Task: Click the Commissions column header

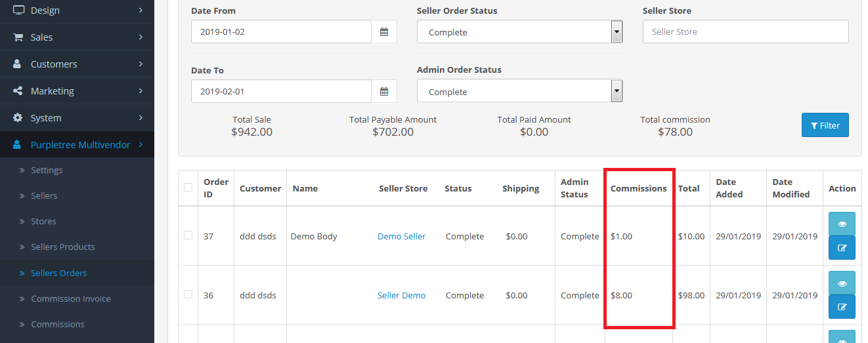Action: coord(638,188)
